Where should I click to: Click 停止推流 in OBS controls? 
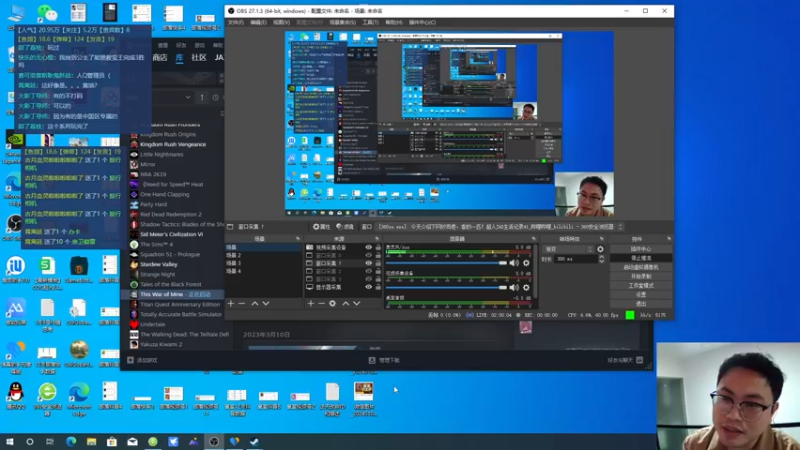641,258
